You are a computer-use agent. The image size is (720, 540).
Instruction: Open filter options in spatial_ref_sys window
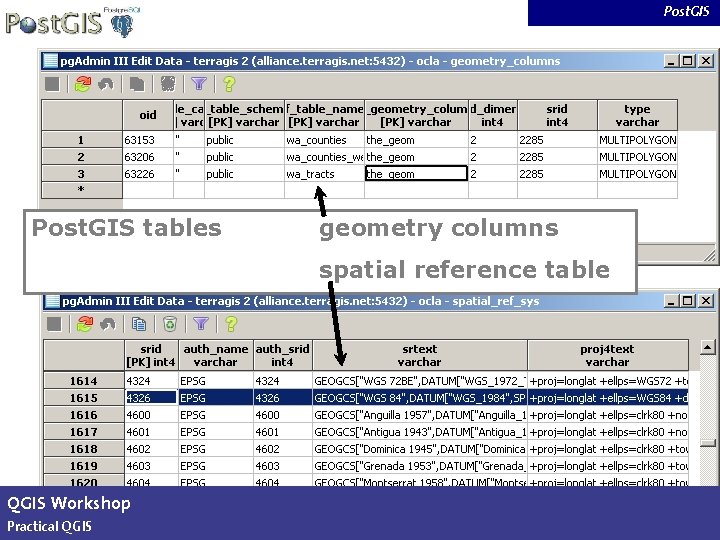tap(201, 324)
